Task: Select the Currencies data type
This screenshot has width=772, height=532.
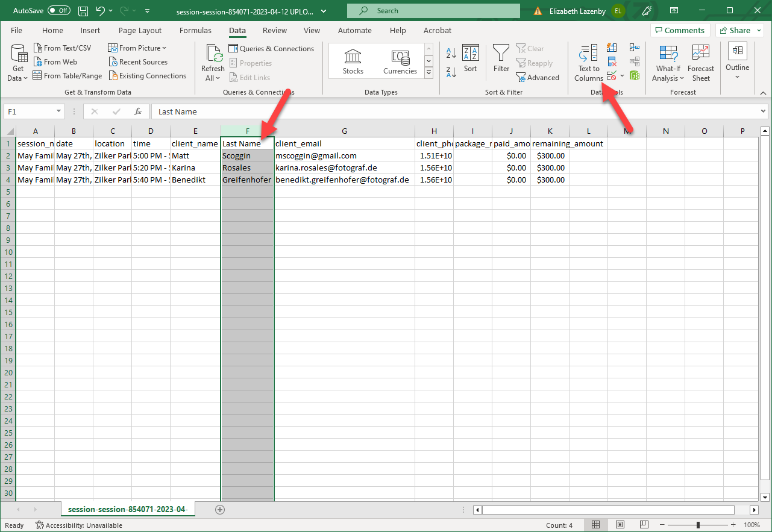Action: (x=400, y=62)
